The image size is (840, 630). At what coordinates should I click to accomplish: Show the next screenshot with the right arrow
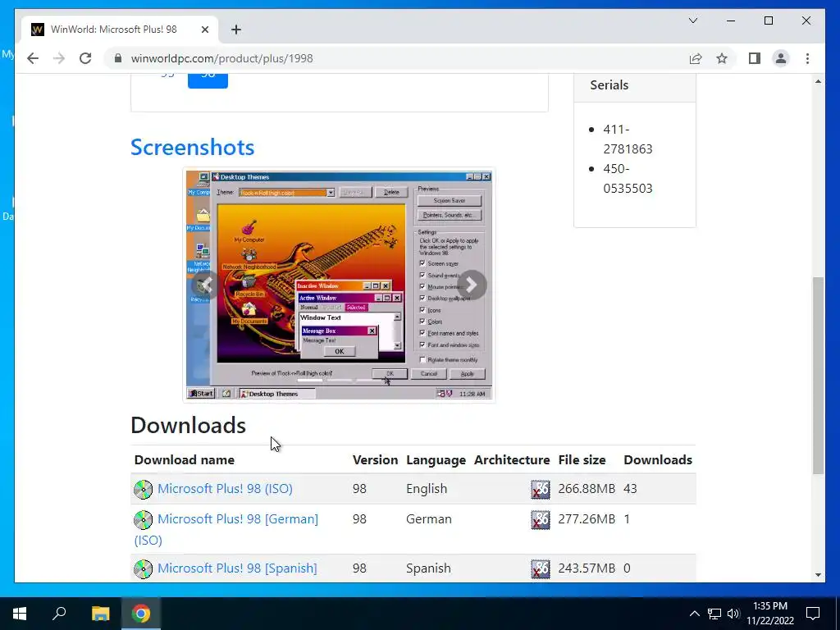471,285
